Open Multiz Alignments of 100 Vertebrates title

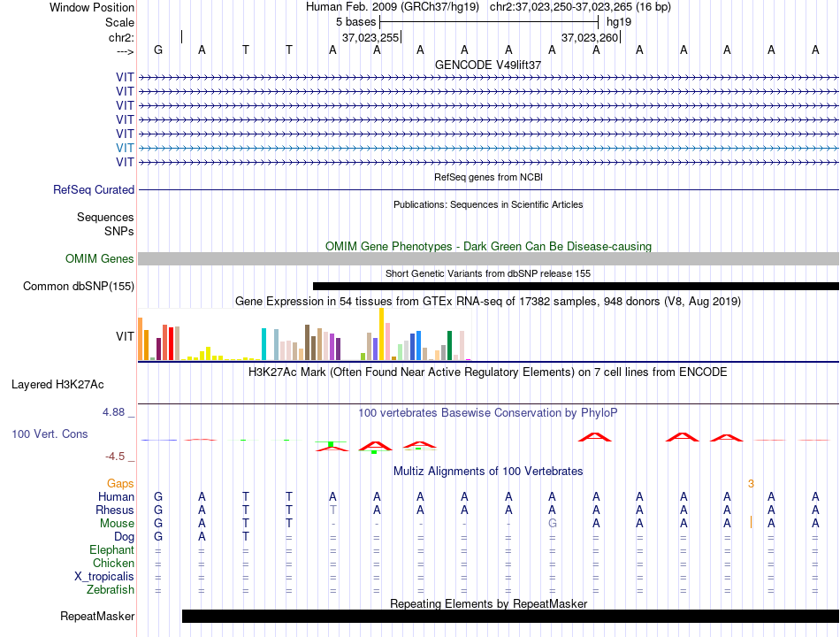(x=488, y=472)
